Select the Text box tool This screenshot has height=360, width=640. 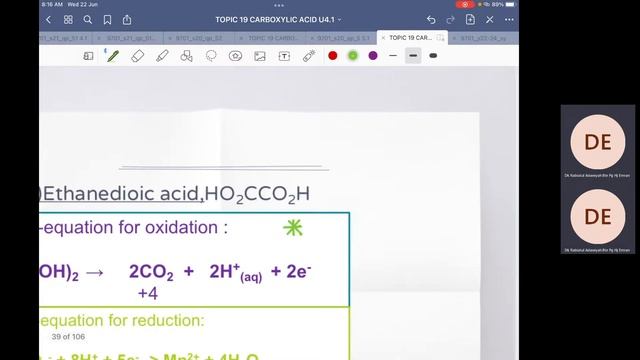pos(284,56)
